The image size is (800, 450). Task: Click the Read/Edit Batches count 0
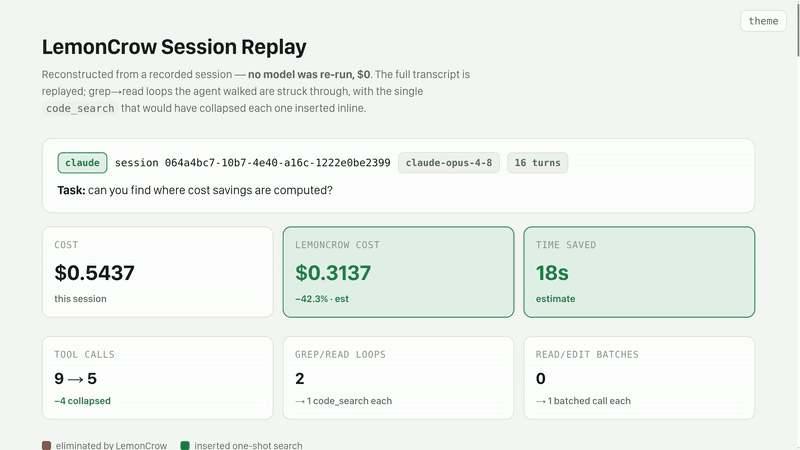pyautogui.click(x=541, y=379)
